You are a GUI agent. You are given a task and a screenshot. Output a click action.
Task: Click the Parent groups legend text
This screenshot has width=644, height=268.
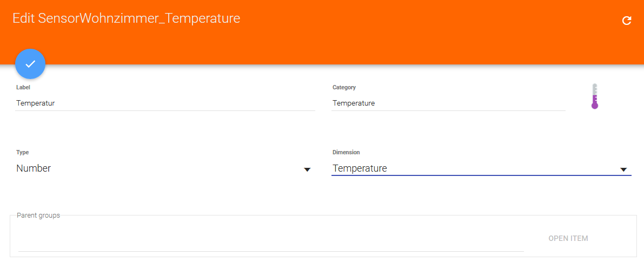point(38,215)
